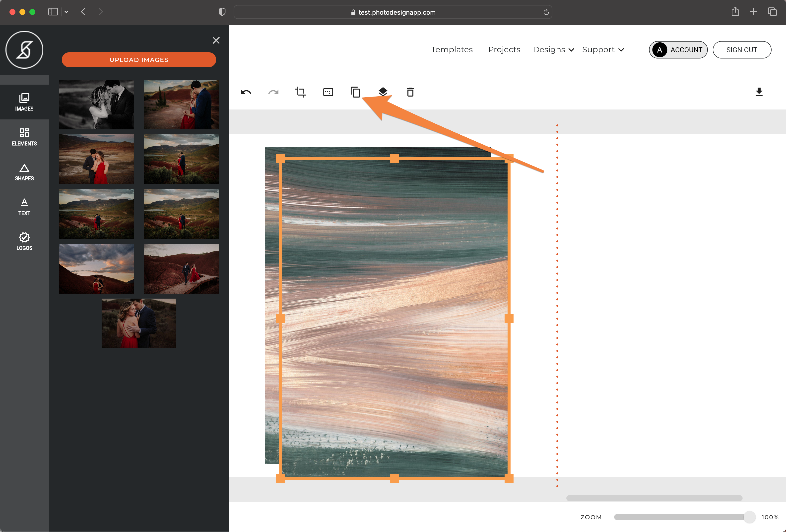
Task: Select the bottom single couple hugging thumbnail
Action: tap(139, 323)
